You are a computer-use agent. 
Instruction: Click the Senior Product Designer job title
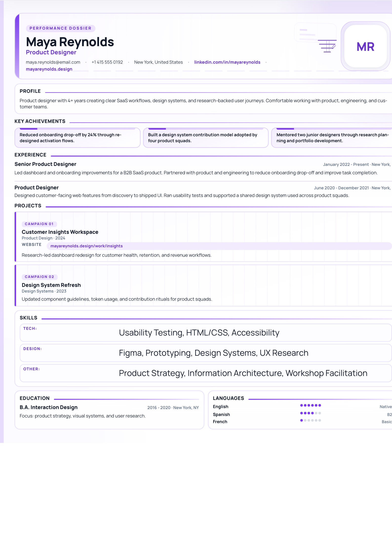pyautogui.click(x=45, y=164)
